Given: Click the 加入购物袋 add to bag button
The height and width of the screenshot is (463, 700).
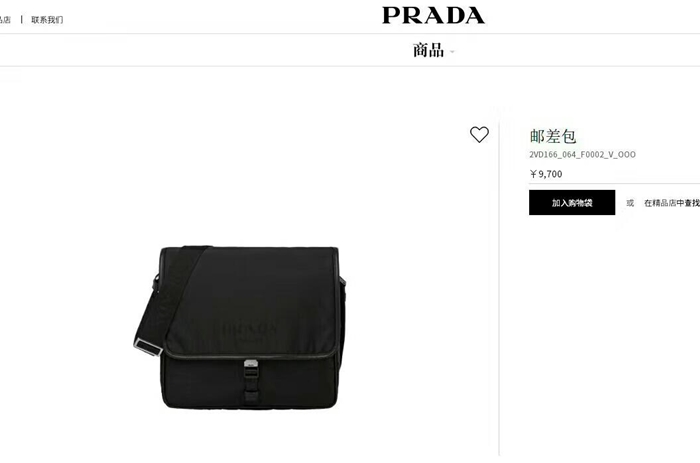Looking at the screenshot, I should click(x=572, y=202).
